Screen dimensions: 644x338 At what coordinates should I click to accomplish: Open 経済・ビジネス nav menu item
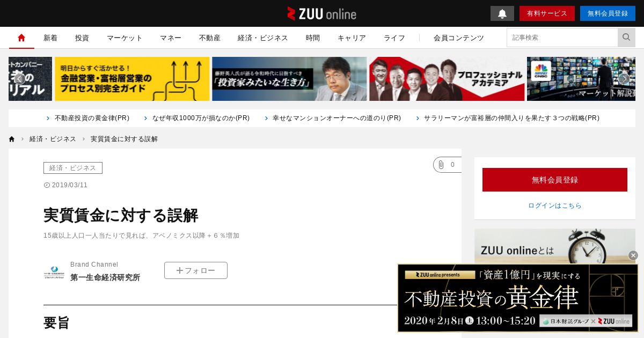point(263,38)
